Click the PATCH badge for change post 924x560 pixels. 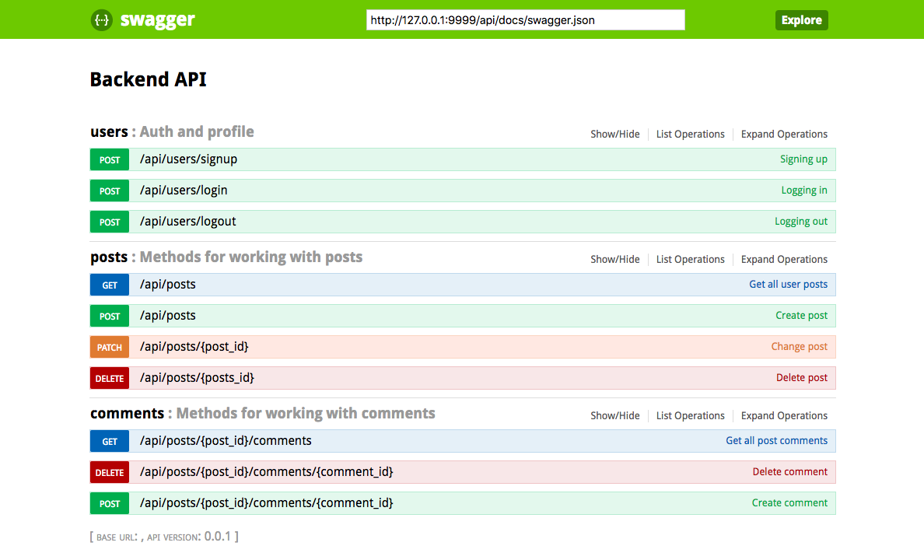click(110, 347)
